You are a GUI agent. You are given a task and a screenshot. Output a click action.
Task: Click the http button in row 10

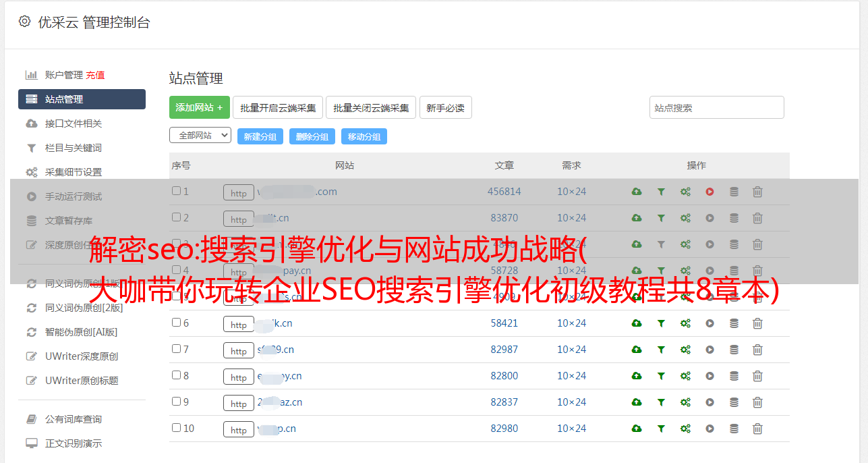[x=239, y=430]
